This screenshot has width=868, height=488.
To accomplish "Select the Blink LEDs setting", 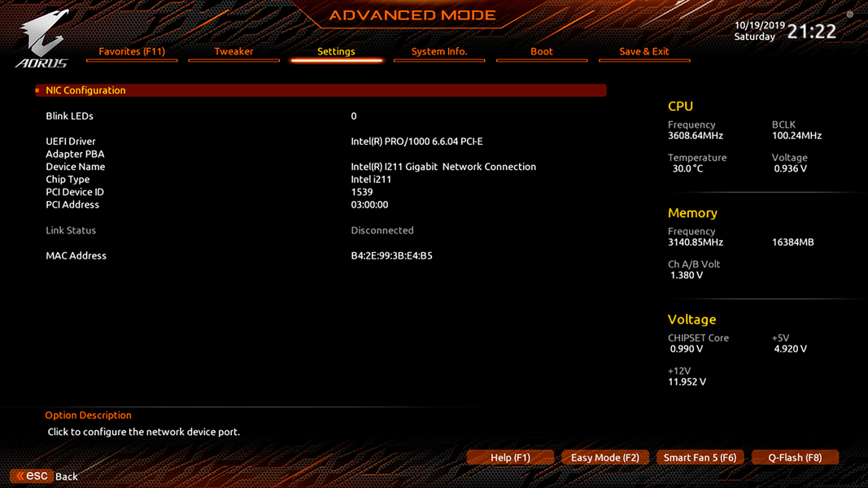I will 70,116.
